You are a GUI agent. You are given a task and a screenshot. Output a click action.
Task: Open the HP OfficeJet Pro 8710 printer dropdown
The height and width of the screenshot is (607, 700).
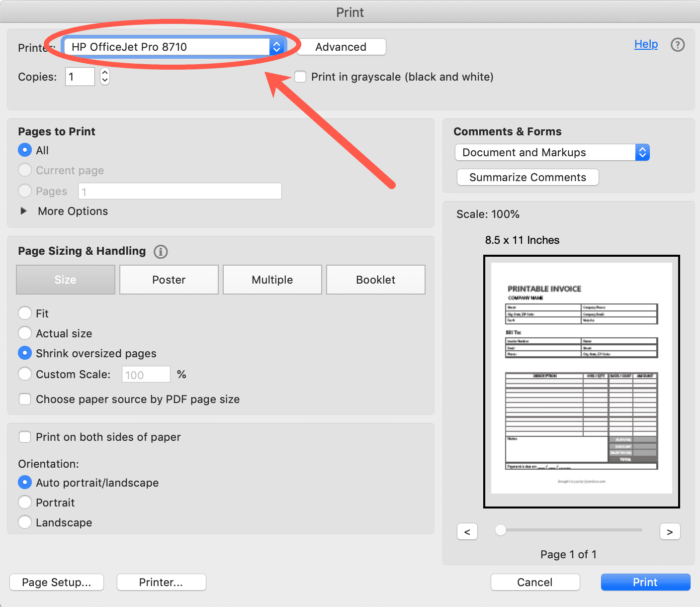click(x=174, y=47)
